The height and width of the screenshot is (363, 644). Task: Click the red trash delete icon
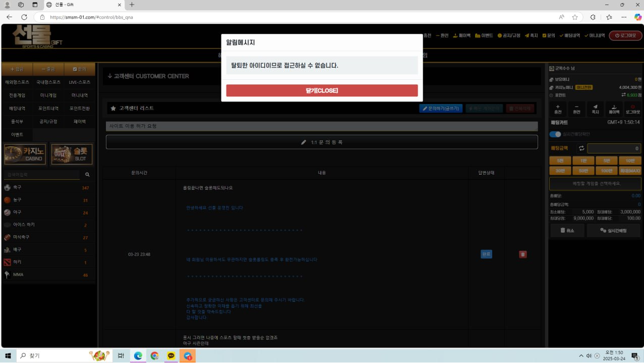point(522,254)
